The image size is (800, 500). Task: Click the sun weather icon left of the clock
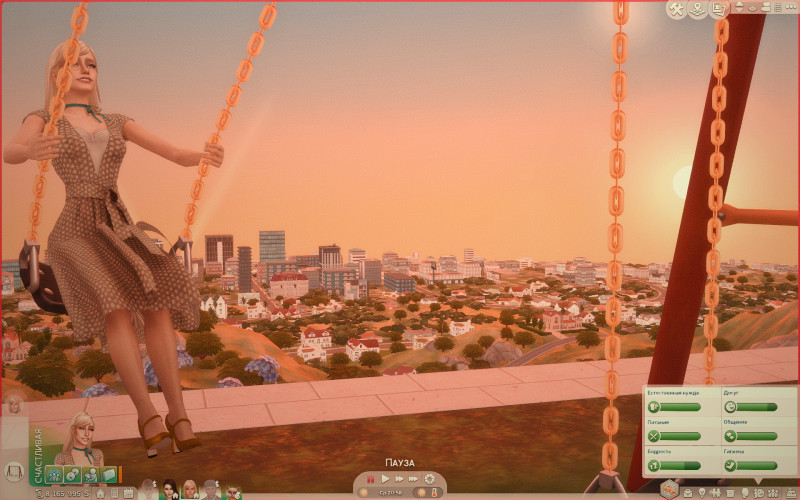(x=364, y=492)
